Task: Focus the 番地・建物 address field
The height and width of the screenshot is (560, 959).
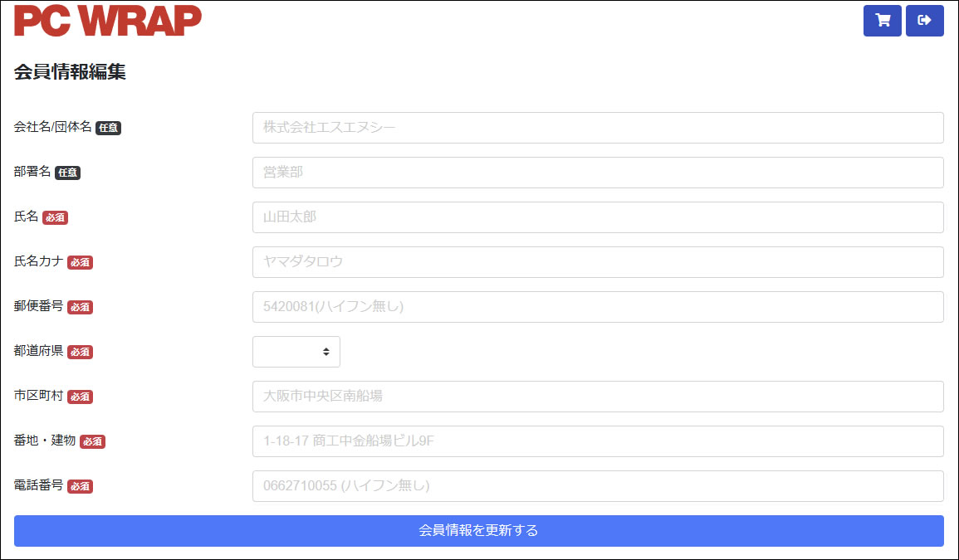Action: 598,441
